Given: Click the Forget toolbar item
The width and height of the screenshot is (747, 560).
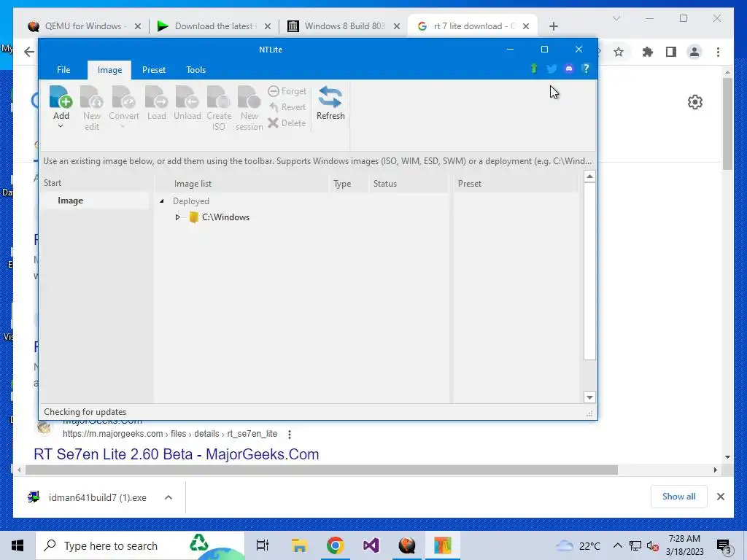Looking at the screenshot, I should click(287, 91).
